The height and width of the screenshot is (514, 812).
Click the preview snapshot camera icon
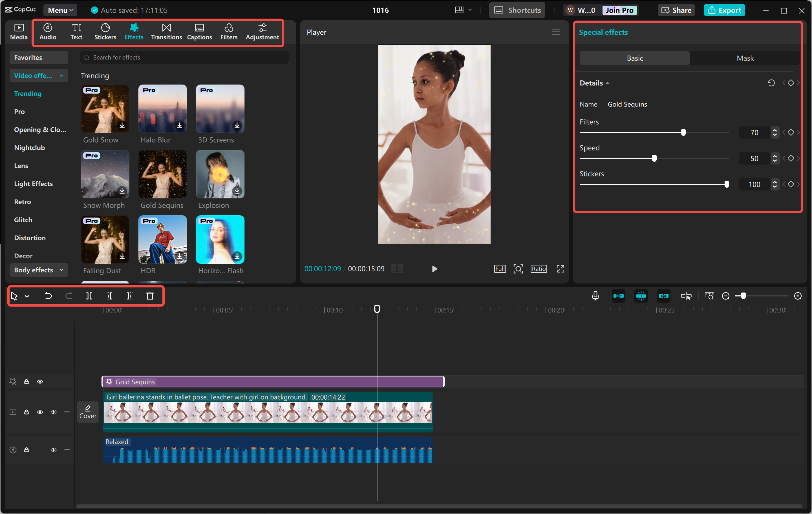point(518,269)
